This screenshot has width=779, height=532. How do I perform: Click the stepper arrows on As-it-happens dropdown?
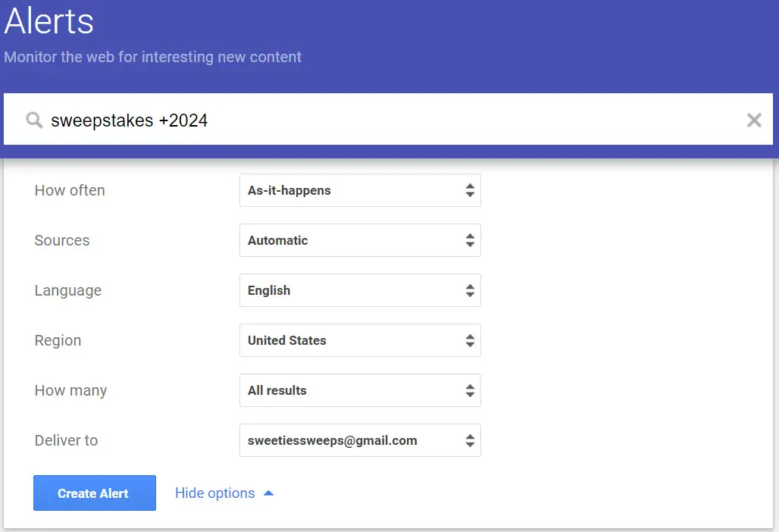[470, 190]
